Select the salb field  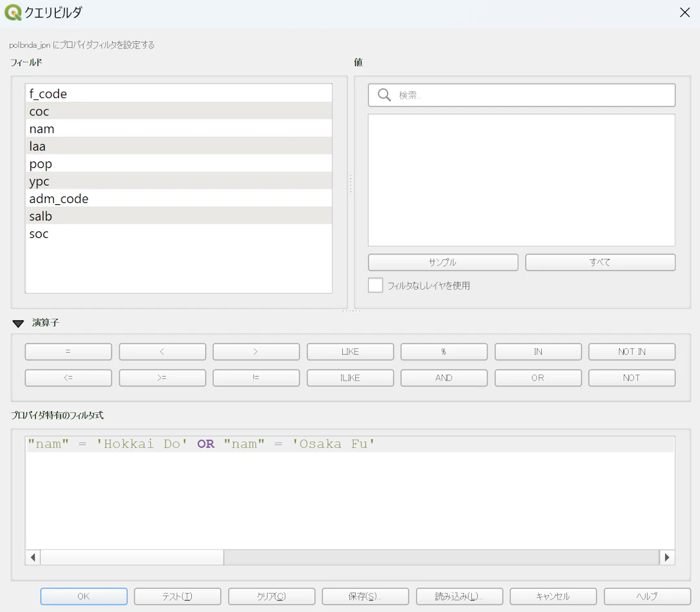point(179,216)
